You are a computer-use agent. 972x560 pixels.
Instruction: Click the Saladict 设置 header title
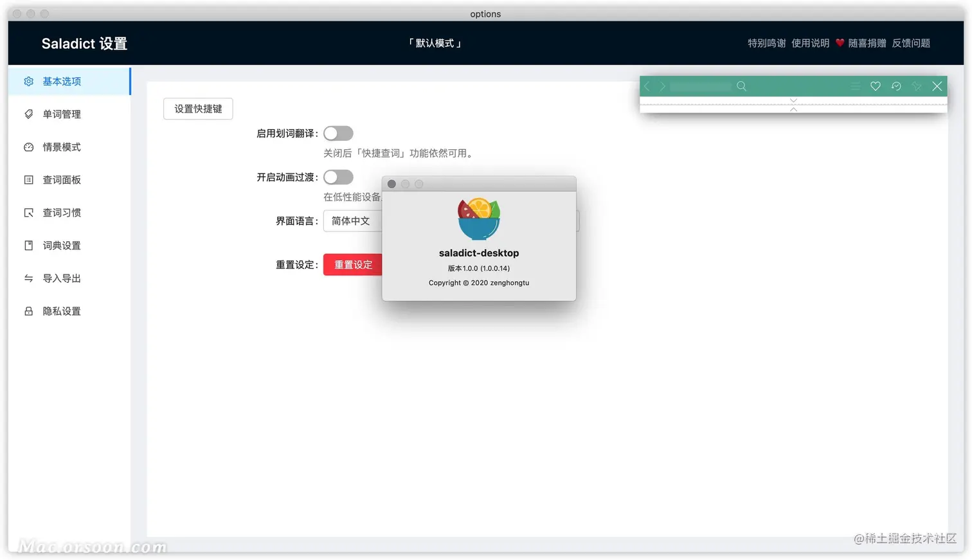tap(84, 44)
